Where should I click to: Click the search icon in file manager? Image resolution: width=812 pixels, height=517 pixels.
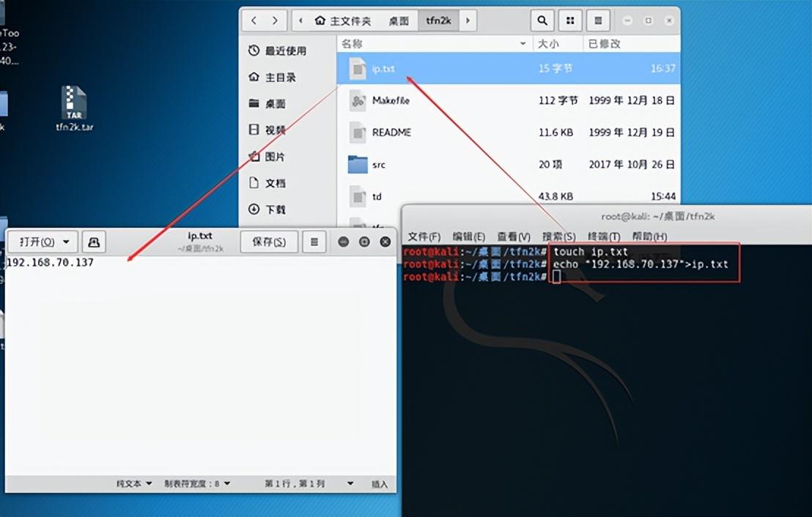(x=542, y=21)
